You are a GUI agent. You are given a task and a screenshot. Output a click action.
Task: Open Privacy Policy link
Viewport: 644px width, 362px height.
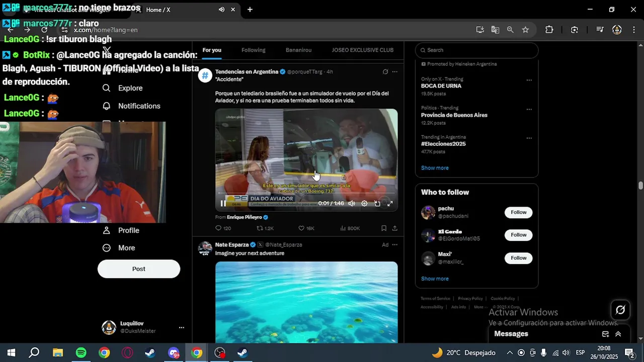pos(470,299)
